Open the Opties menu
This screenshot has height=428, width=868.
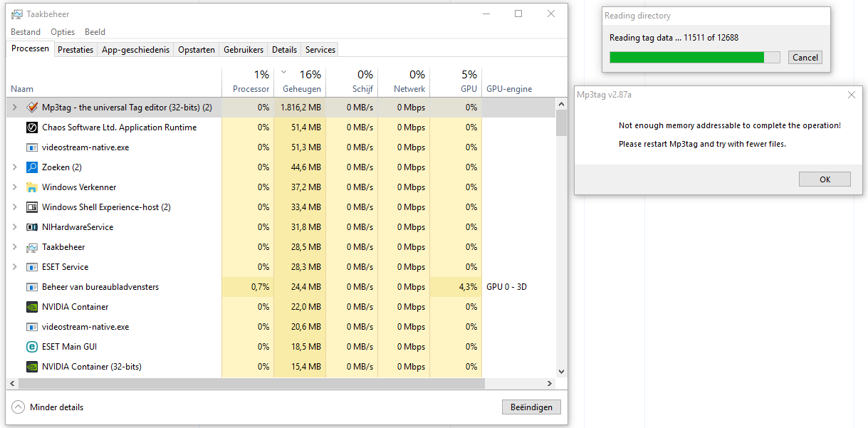63,32
